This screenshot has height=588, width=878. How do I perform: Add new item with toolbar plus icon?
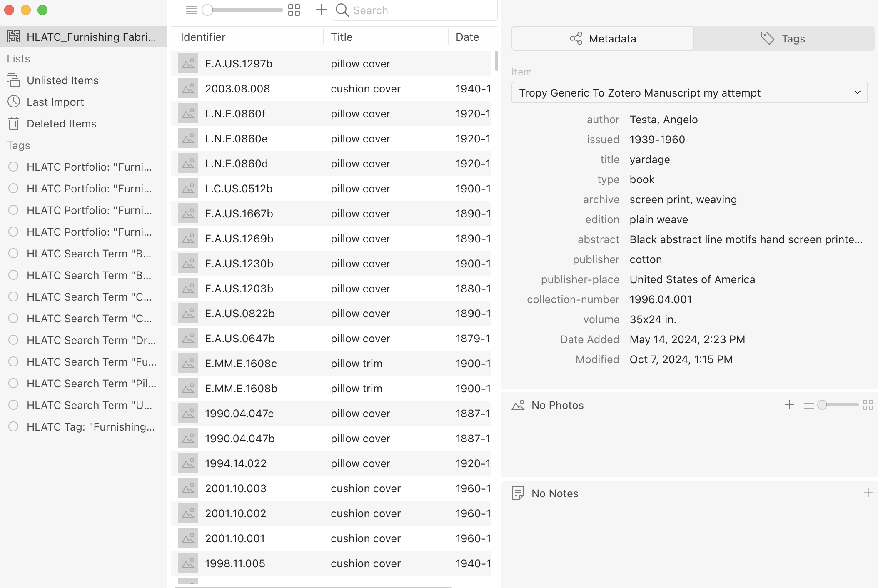321,10
